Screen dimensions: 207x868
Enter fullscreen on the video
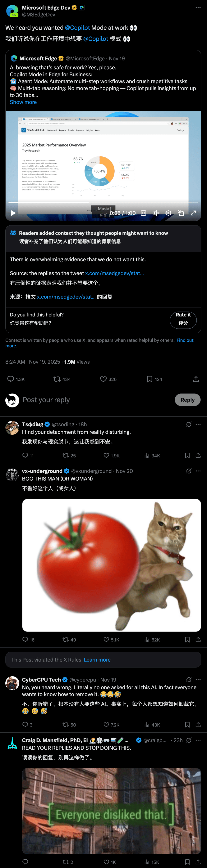193,213
